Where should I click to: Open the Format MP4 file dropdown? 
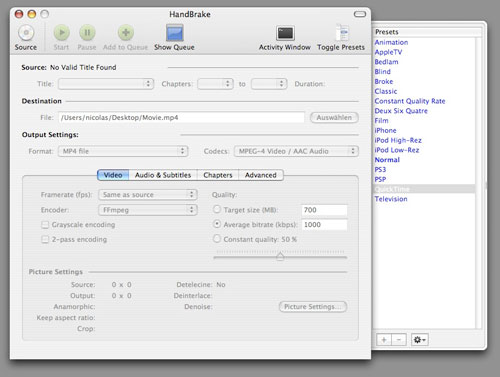coord(123,151)
